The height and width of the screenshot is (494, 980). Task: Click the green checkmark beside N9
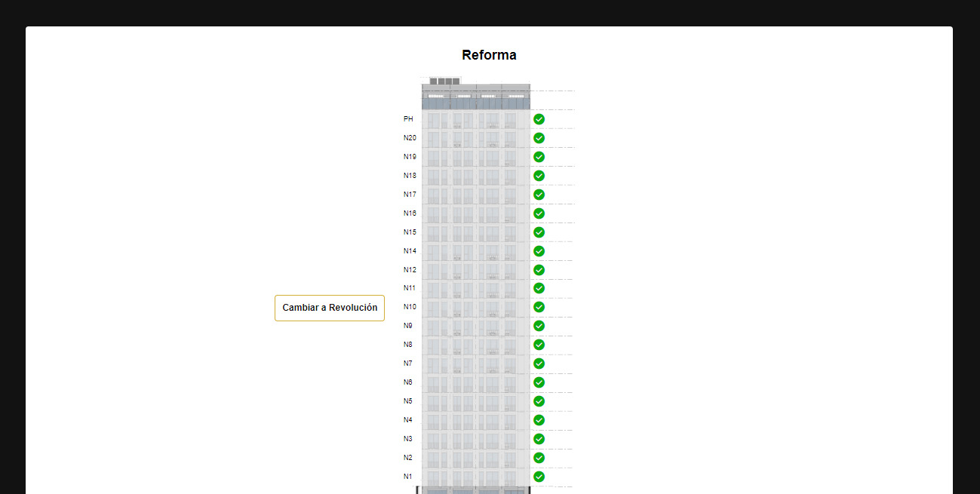[539, 326]
